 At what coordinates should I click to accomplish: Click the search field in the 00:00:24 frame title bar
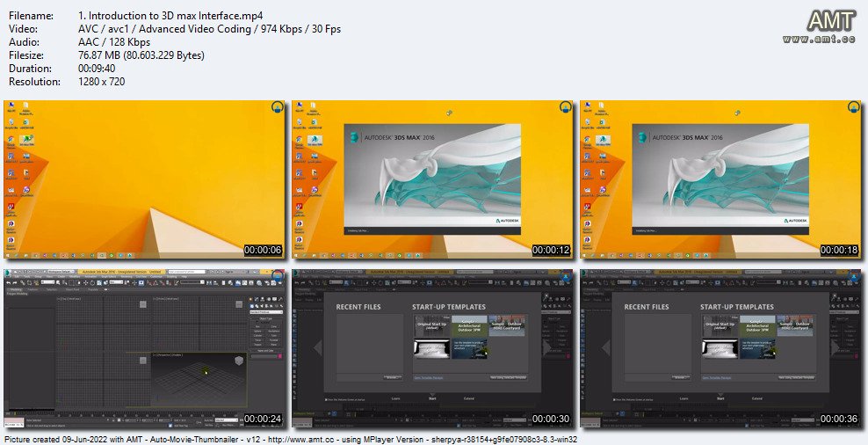tap(187, 272)
